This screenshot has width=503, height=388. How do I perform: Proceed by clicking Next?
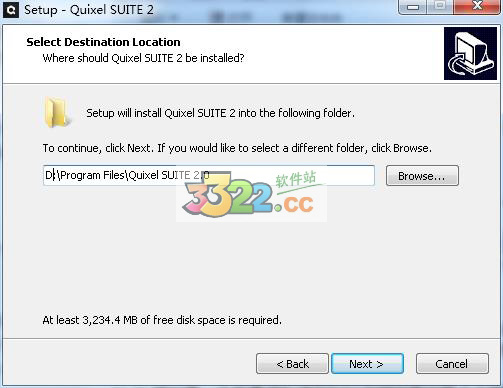point(367,364)
